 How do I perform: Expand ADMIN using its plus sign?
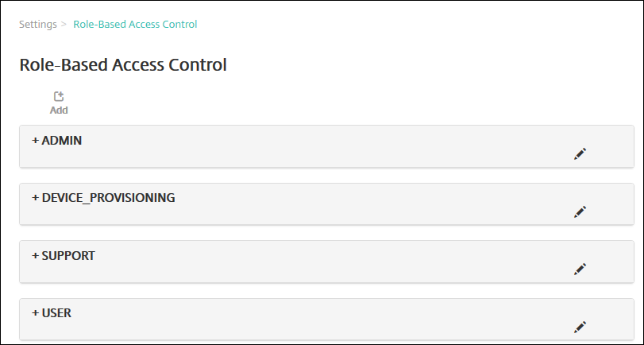pos(35,141)
